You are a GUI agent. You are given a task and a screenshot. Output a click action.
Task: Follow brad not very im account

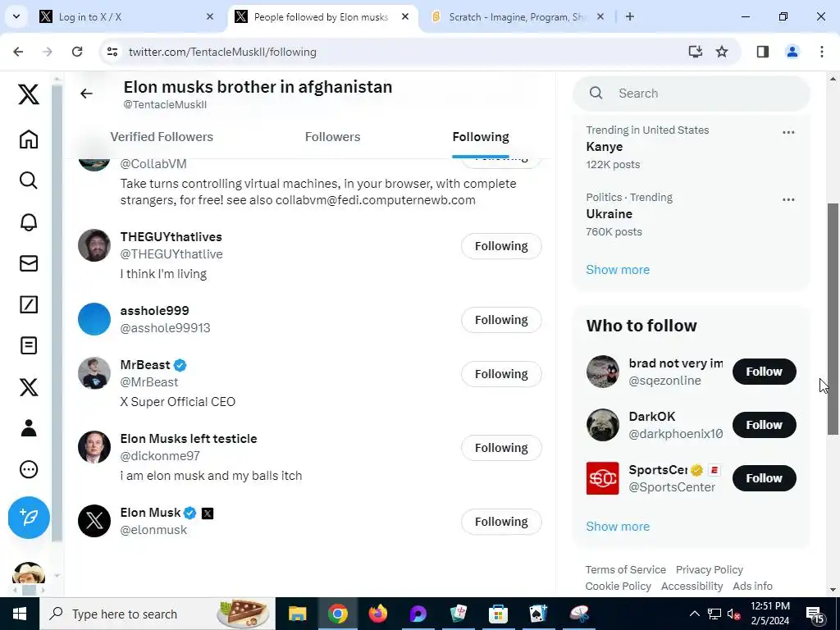[764, 372]
